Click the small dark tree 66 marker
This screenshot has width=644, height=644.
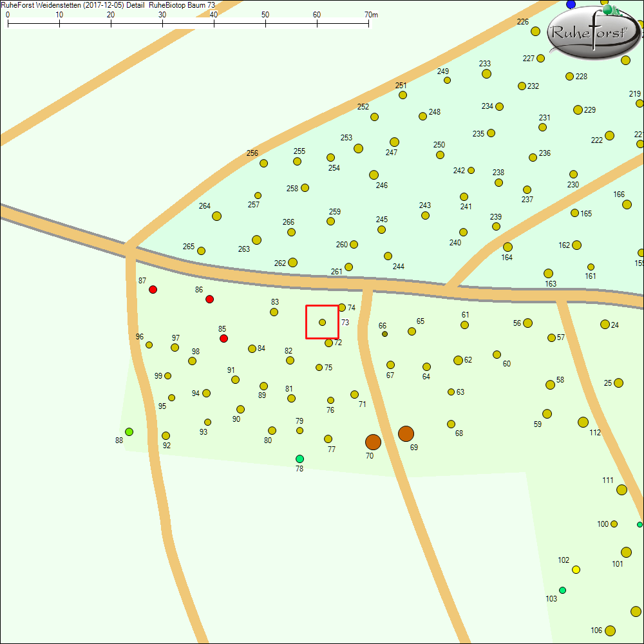(384, 334)
